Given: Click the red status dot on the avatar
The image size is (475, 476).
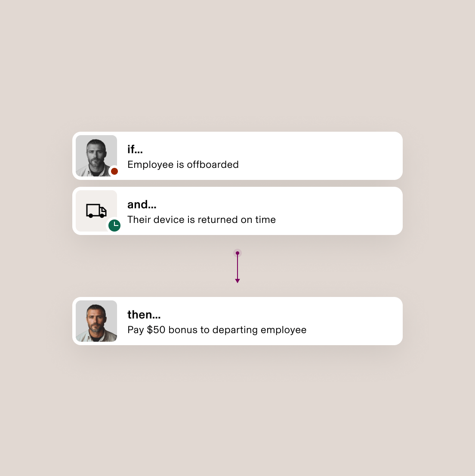Looking at the screenshot, I should pyautogui.click(x=114, y=171).
